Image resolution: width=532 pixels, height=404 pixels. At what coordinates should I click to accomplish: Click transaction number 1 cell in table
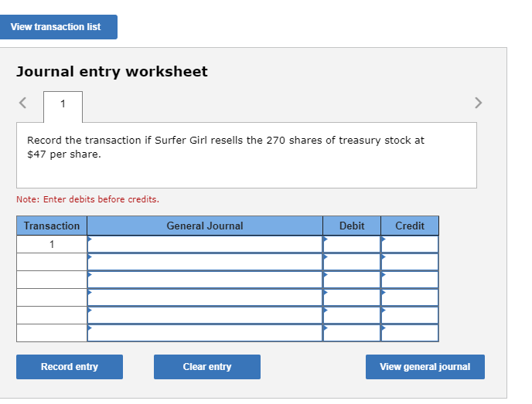coord(52,244)
